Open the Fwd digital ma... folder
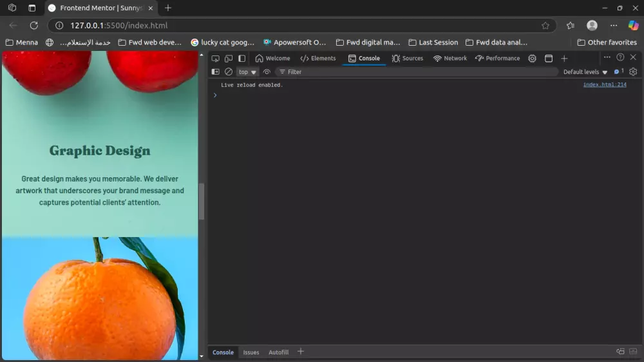 (x=368, y=43)
